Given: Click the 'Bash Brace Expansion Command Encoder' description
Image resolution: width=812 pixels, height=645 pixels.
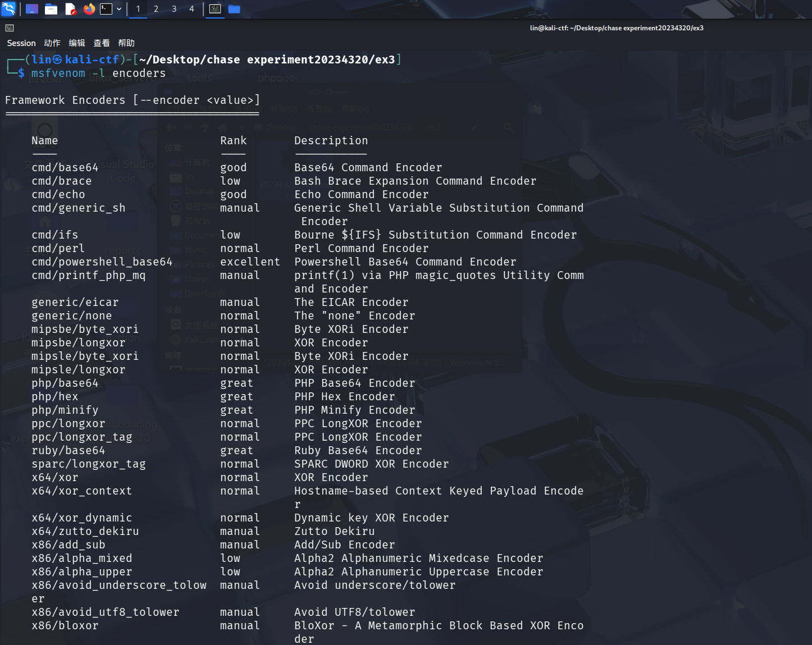Looking at the screenshot, I should coord(416,181).
